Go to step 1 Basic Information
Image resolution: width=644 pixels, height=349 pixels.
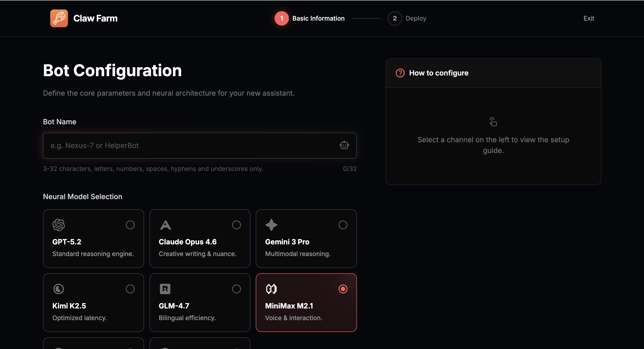coord(309,18)
